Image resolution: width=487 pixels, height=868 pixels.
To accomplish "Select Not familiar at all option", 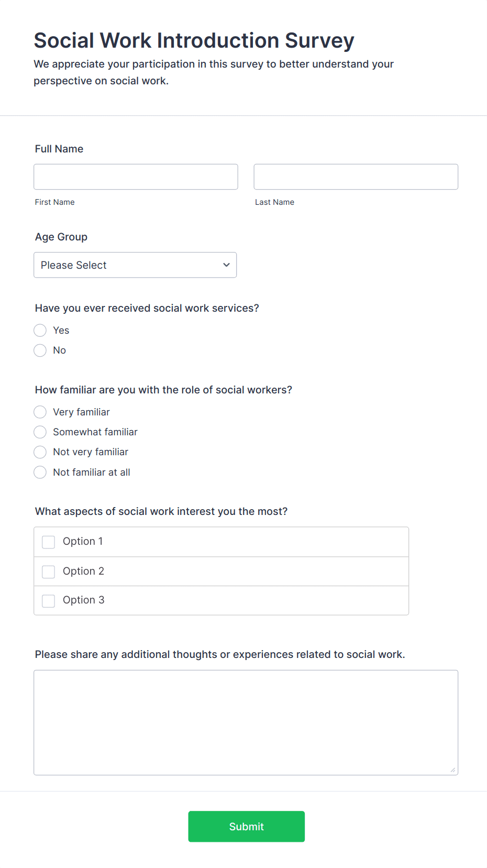I will pyautogui.click(x=40, y=473).
